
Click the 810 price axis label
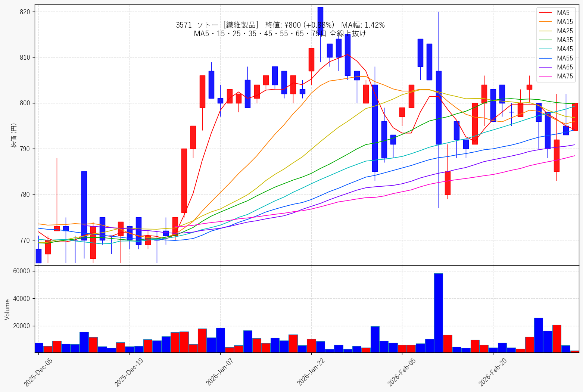pyautogui.click(x=25, y=57)
